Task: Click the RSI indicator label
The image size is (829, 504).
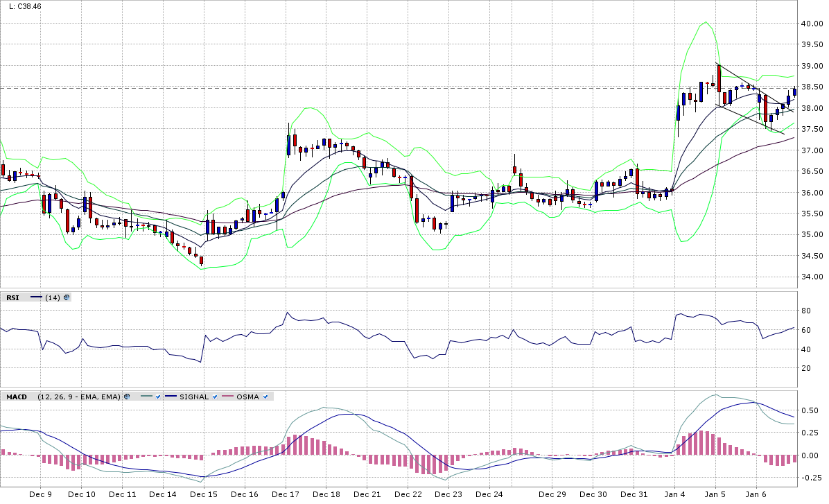Action: (12, 297)
